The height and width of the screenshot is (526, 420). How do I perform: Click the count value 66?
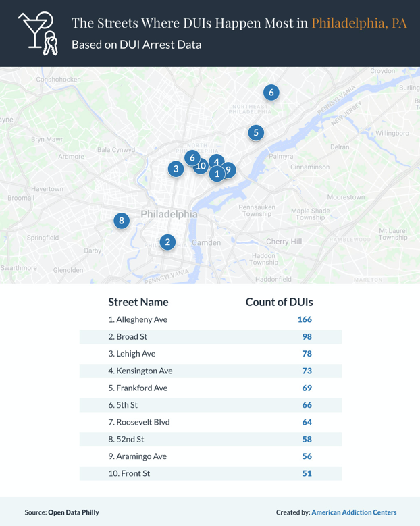(x=307, y=405)
